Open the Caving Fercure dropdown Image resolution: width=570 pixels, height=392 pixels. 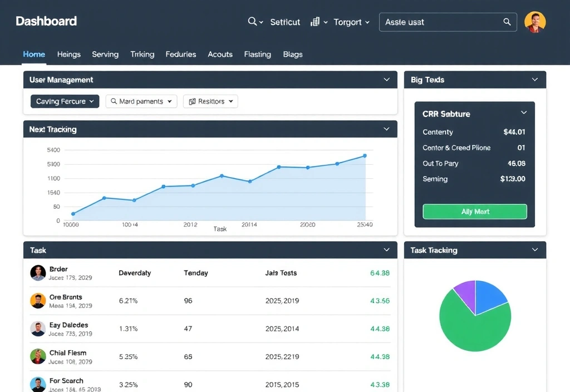tap(65, 101)
